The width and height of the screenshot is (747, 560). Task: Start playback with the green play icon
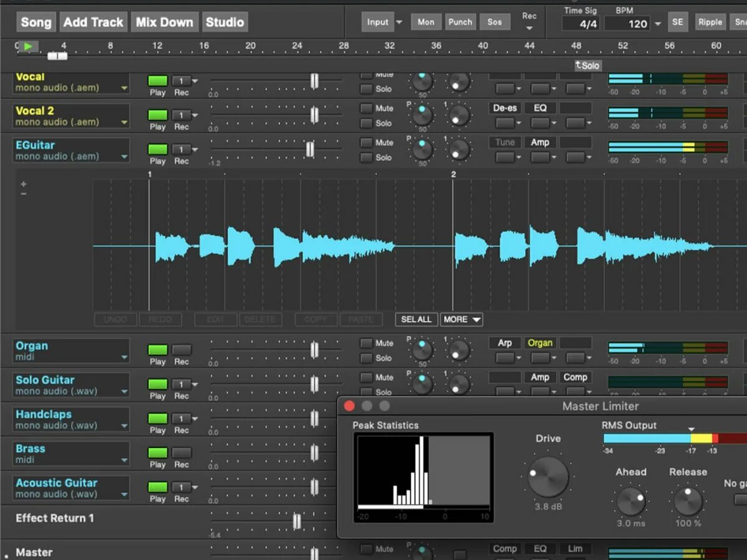(27, 45)
